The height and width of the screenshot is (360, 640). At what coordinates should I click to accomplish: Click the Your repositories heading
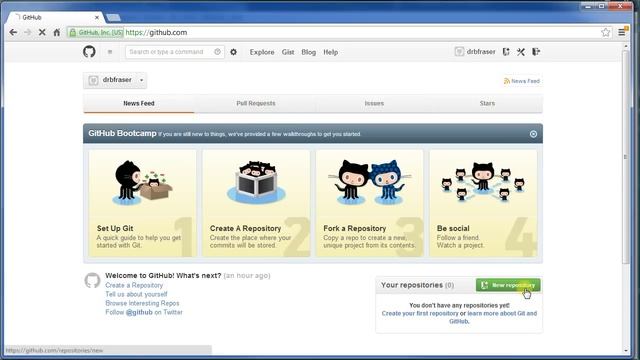(417, 285)
